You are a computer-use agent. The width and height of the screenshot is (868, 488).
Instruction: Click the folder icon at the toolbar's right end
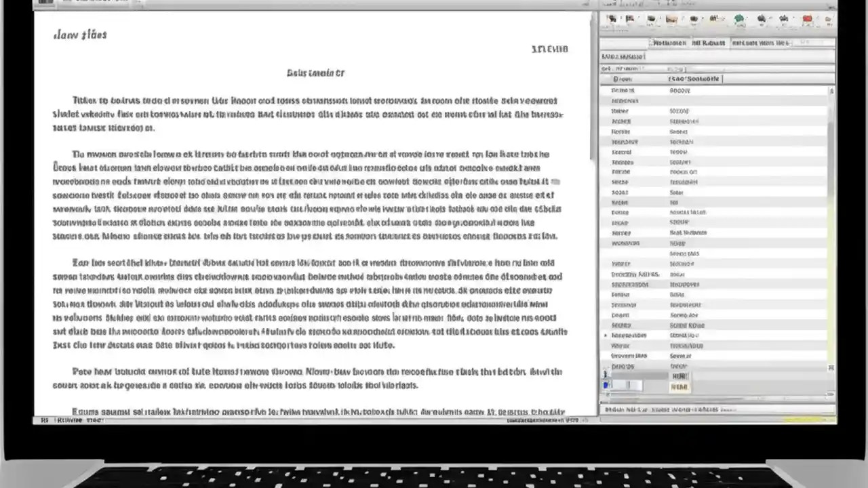click(829, 19)
